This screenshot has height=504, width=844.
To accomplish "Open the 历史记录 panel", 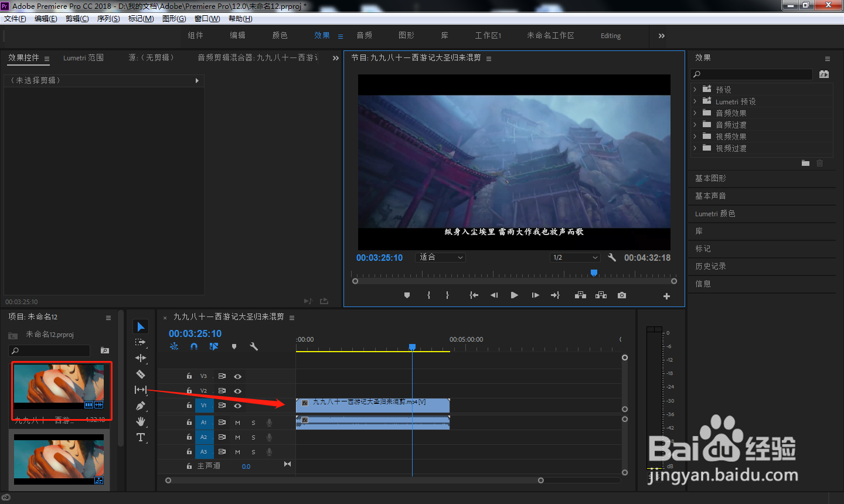I will 710,266.
